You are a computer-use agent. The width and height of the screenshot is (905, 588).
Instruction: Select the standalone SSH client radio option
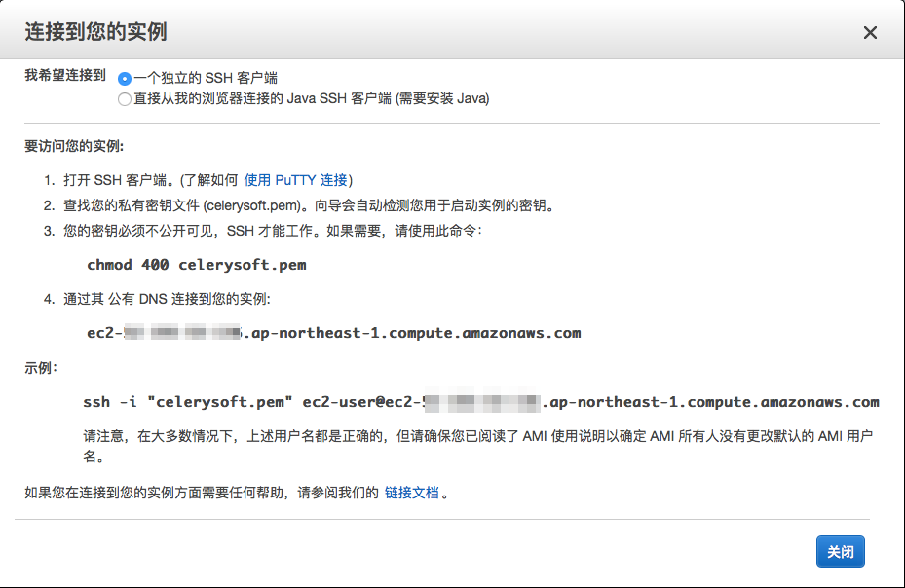pyautogui.click(x=124, y=79)
